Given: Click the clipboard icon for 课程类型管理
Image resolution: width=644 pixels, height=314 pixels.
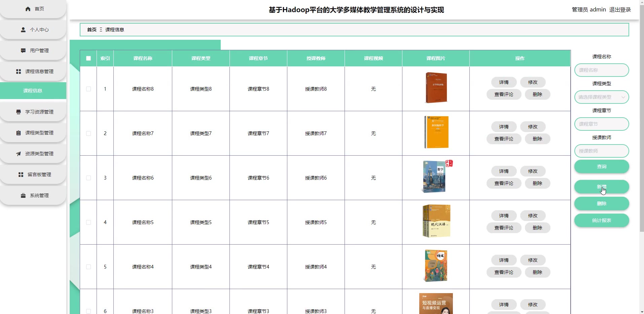Looking at the screenshot, I should (19, 133).
